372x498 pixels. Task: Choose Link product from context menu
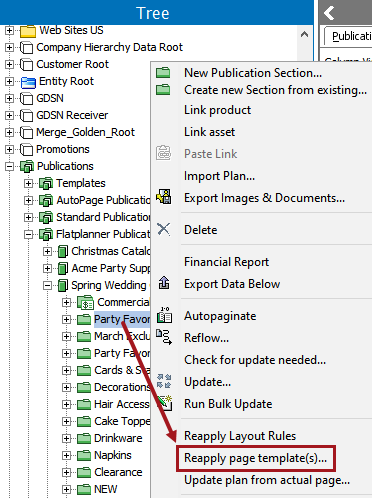217,110
